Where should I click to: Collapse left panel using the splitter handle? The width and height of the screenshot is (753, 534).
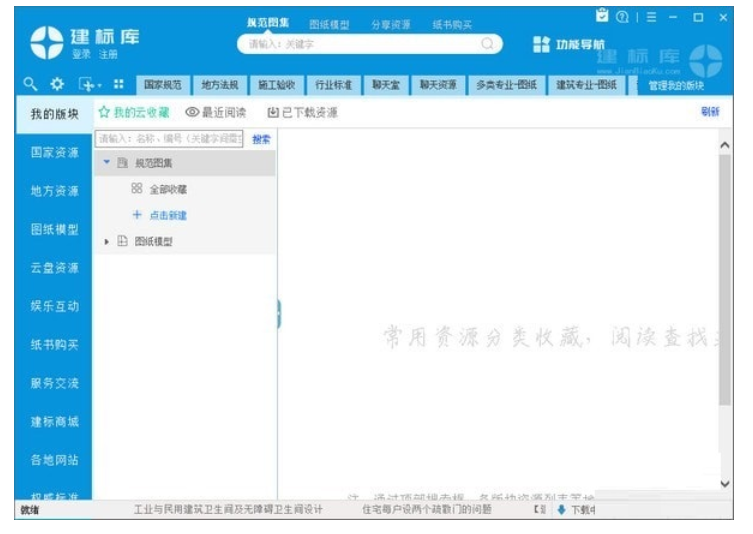tap(279, 314)
